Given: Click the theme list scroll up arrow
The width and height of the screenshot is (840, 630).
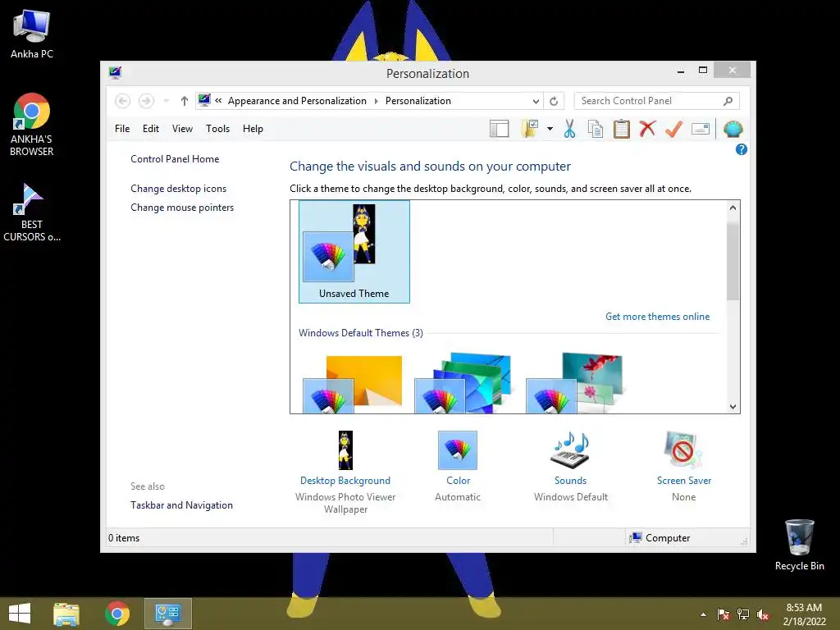Looking at the screenshot, I should tap(733, 208).
